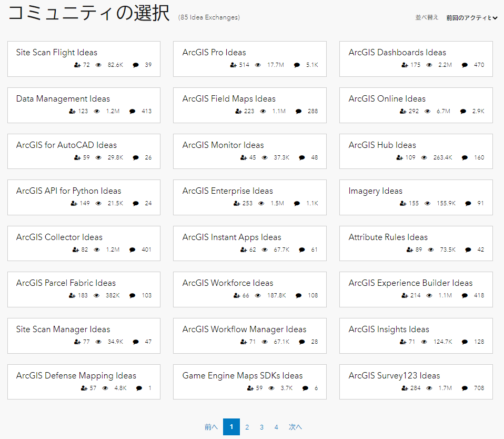
Task: Click comments icon on ArcGIS Pro Ideas
Action: point(297,65)
